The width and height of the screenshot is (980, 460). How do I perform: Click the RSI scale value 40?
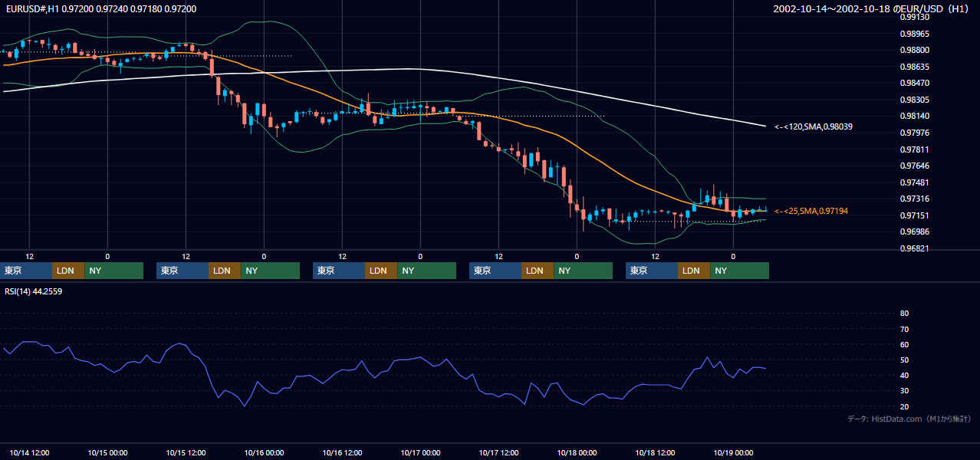pos(904,375)
